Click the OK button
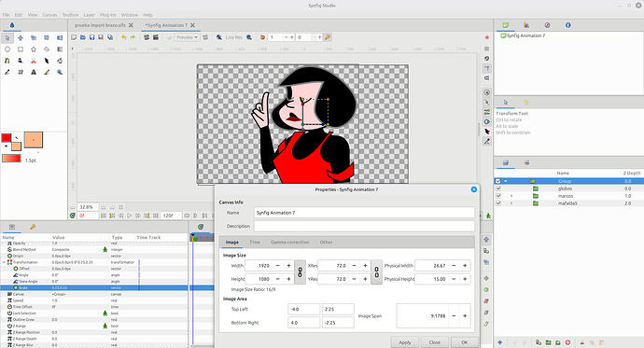644x348 pixels. [x=465, y=342]
